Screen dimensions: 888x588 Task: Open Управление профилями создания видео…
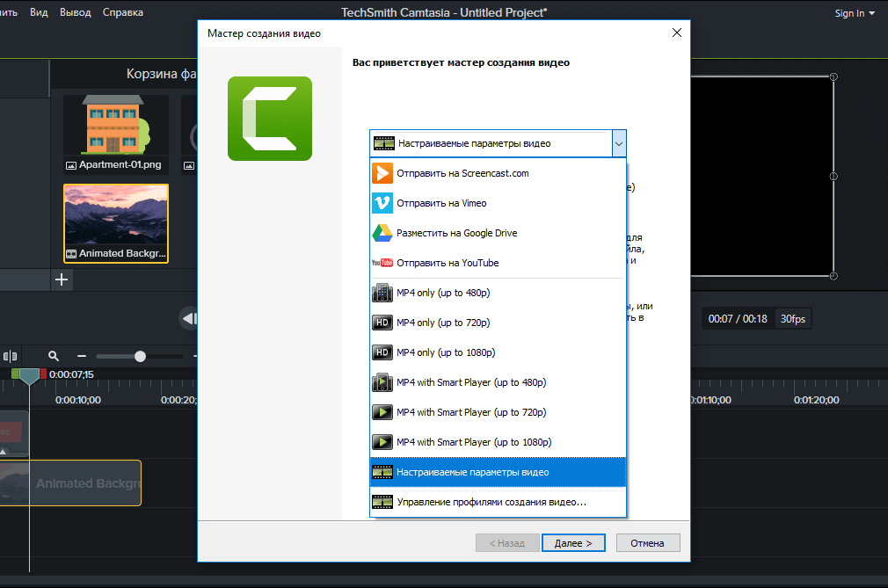tap(498, 502)
